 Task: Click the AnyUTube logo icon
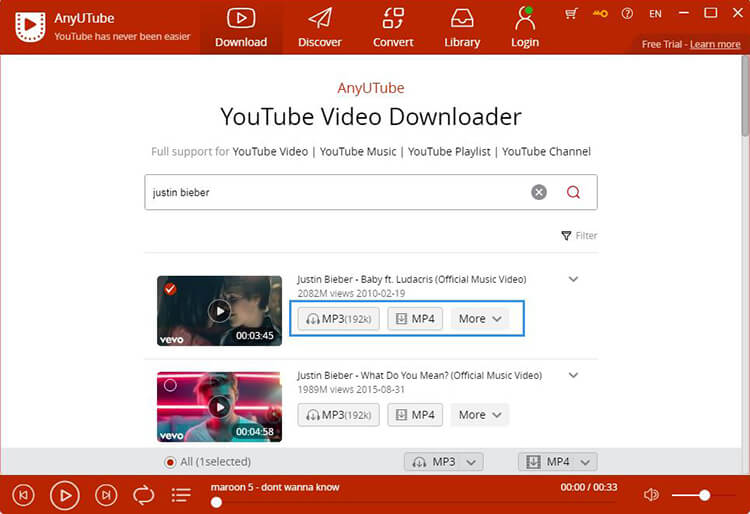click(30, 27)
